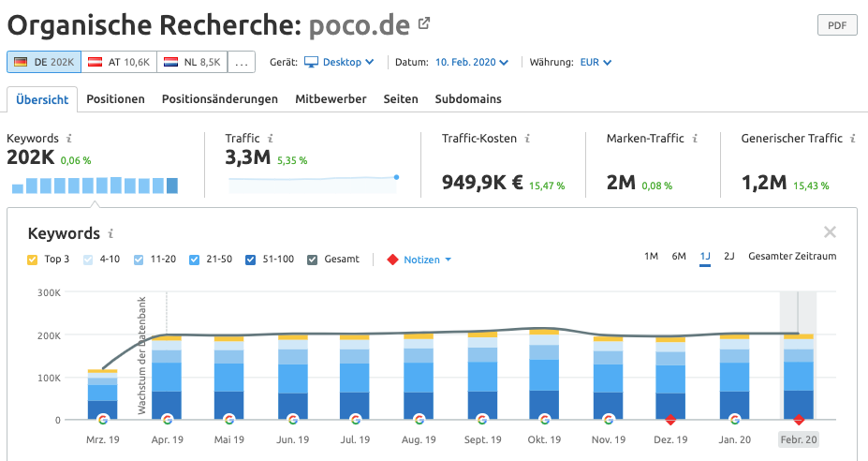868x461 pixels.
Task: Click the Mrz. 19 stacked bar
Action: tap(103, 394)
